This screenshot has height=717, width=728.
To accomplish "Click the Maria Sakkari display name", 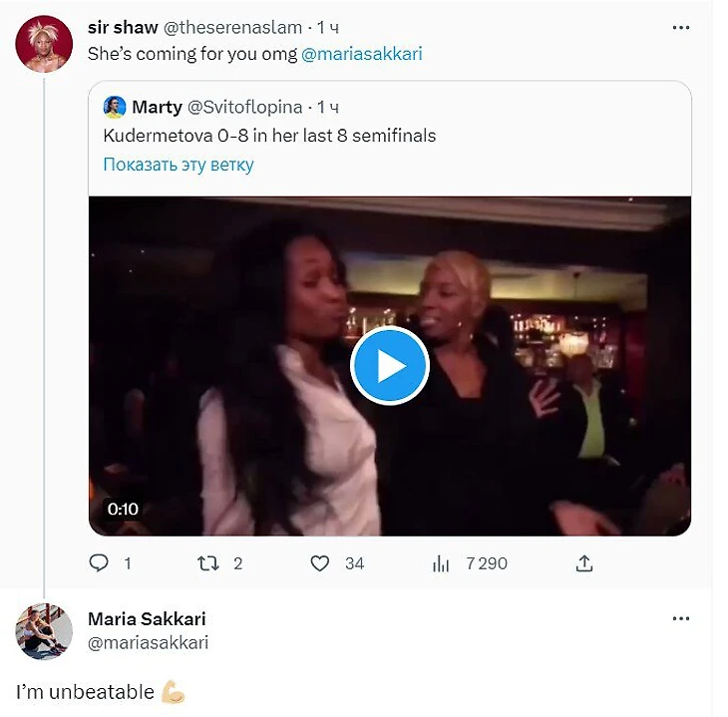I will click(147, 619).
